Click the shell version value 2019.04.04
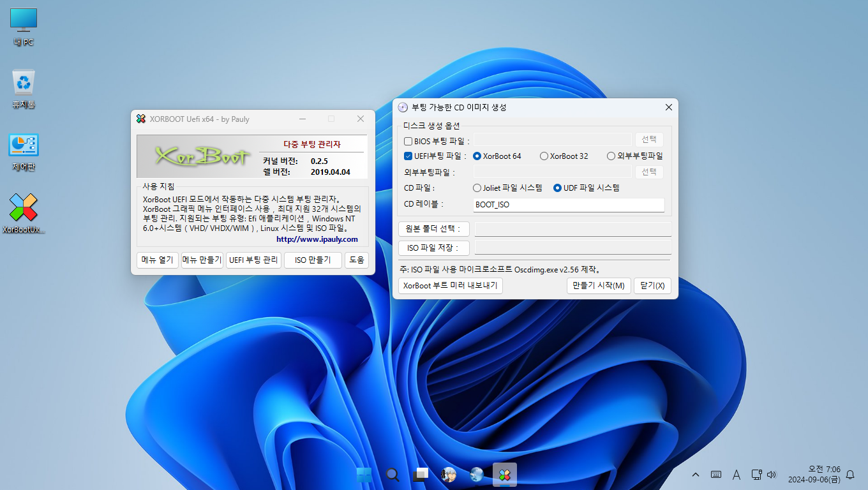 (x=331, y=172)
